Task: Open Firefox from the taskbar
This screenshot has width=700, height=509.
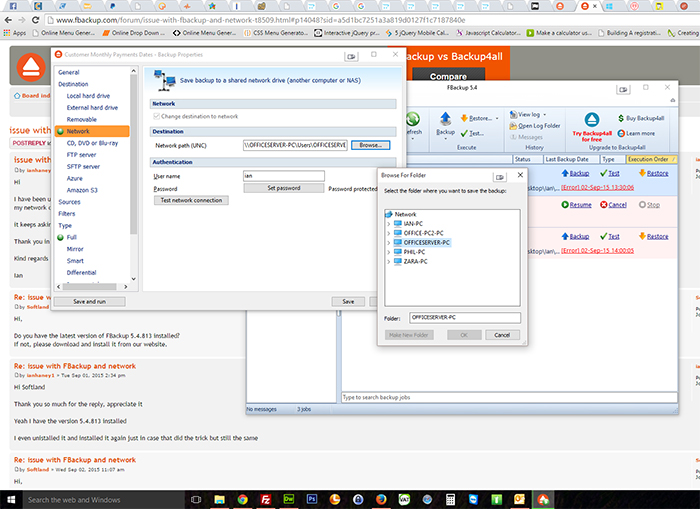Action: point(381,499)
